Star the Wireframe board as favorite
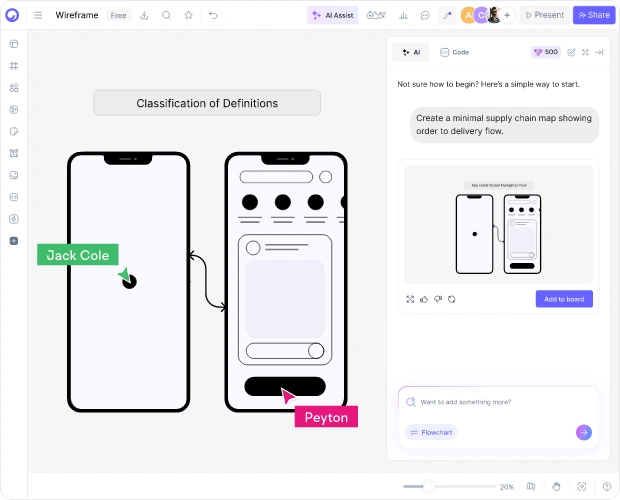The height and width of the screenshot is (500, 620). (189, 15)
